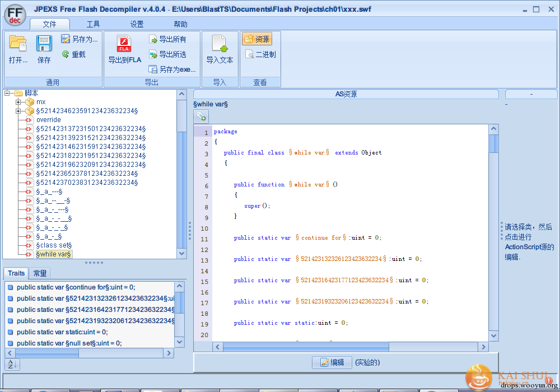Open the 设置 ribbon tab
This screenshot has height=392, width=560.
pyautogui.click(x=137, y=24)
